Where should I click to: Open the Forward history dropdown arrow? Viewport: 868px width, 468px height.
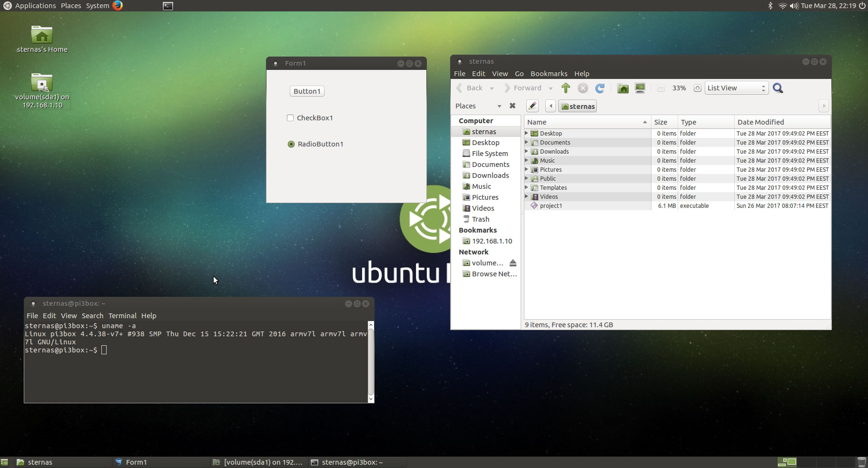coord(551,88)
